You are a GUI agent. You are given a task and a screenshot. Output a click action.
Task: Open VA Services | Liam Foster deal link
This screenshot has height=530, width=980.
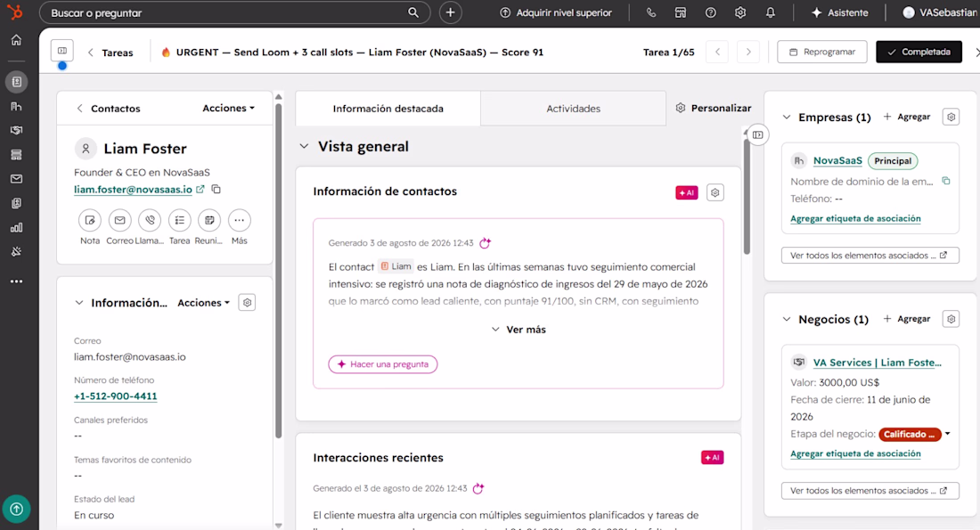877,363
